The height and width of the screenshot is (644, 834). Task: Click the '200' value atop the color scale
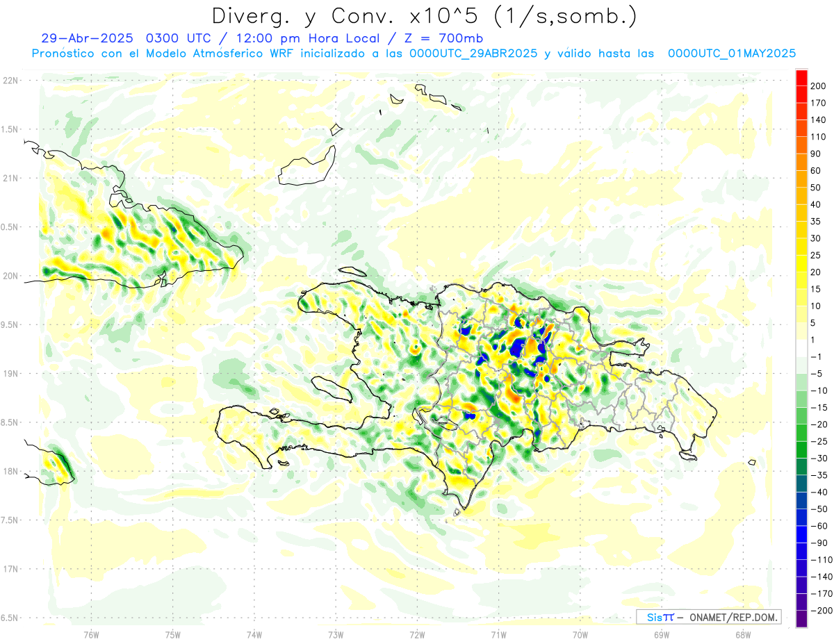(819, 86)
